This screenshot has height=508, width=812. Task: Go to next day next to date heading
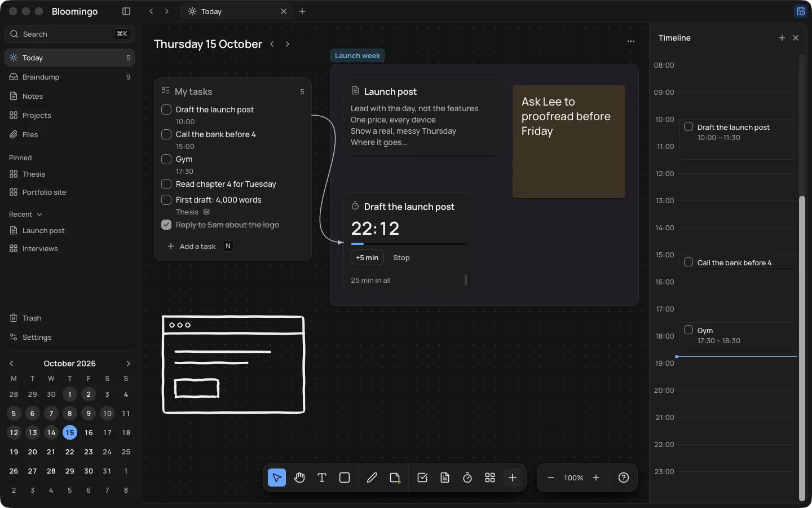click(x=288, y=44)
